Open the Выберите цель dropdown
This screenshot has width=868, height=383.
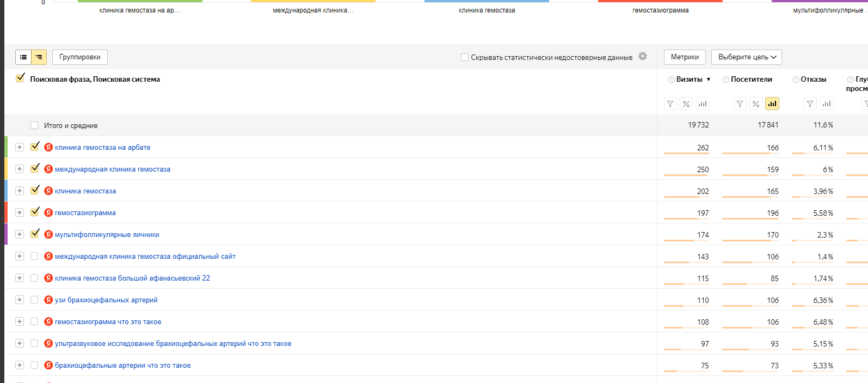click(x=746, y=57)
